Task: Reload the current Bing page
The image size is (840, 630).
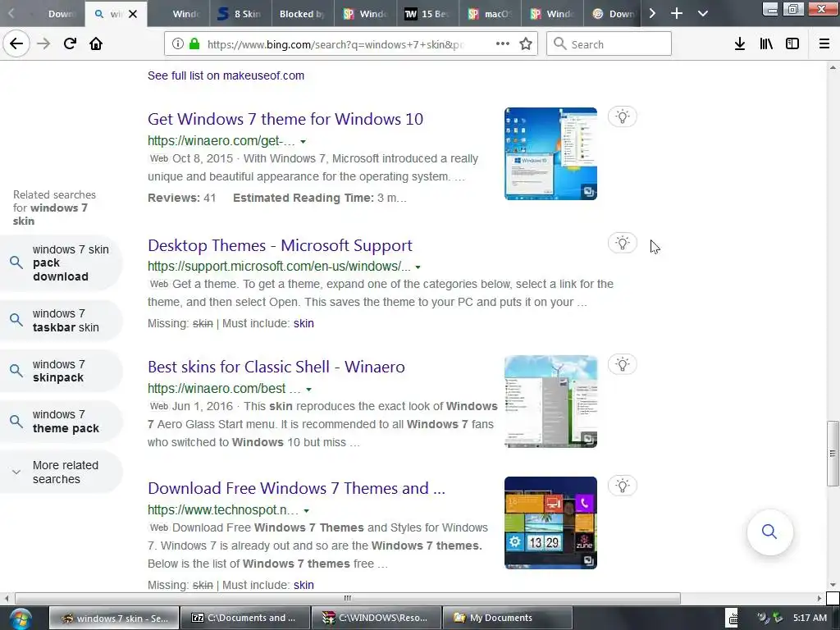Action: click(x=70, y=44)
